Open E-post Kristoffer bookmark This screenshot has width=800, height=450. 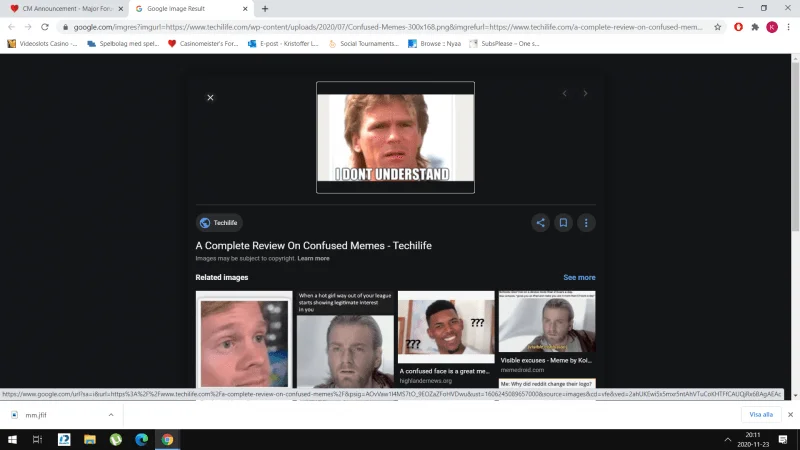tap(283, 44)
